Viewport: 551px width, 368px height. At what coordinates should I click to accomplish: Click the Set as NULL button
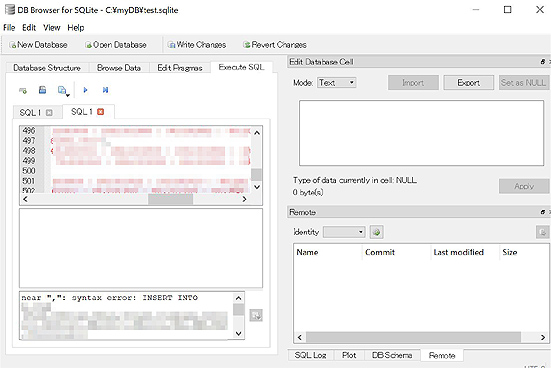pyautogui.click(x=524, y=83)
